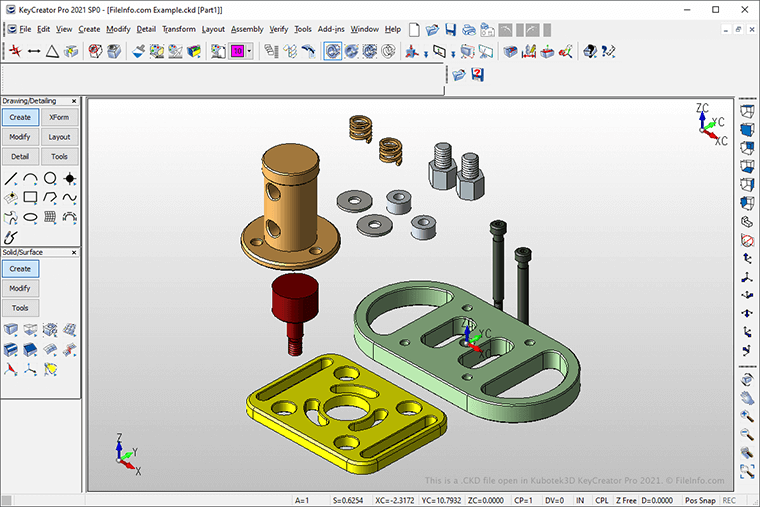Click the dynamic rotate view icon
Image resolution: width=760 pixels, height=507 pixels.
coord(747,380)
